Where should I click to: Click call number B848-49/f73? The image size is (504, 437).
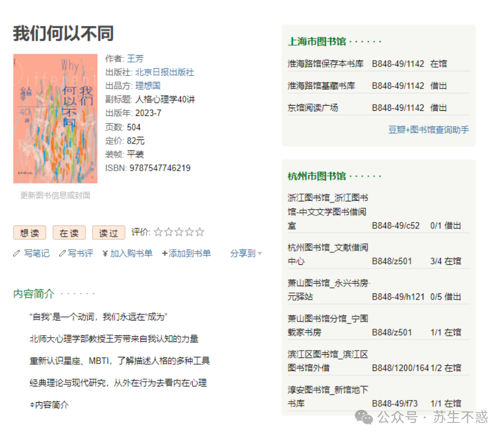[x=395, y=404]
